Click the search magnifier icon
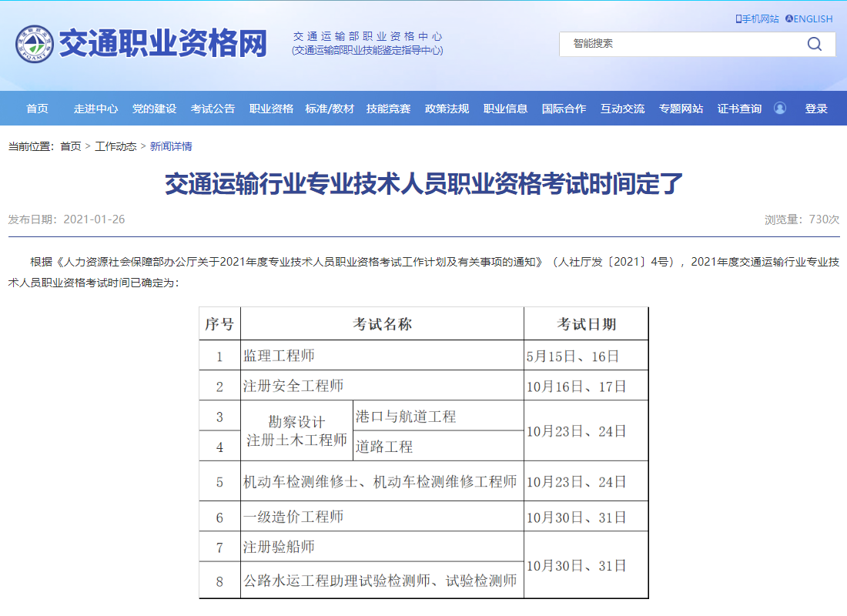Image resolution: width=847 pixels, height=616 pixels. [814, 44]
